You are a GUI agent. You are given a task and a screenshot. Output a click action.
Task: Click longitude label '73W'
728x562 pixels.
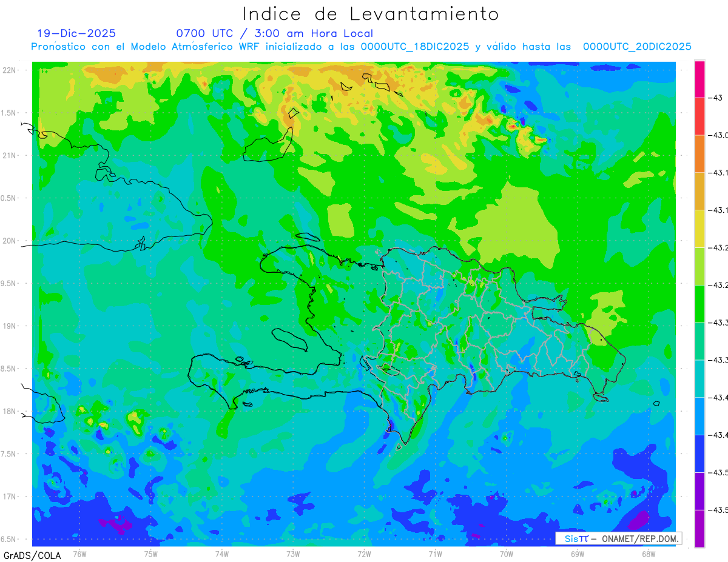click(x=293, y=554)
